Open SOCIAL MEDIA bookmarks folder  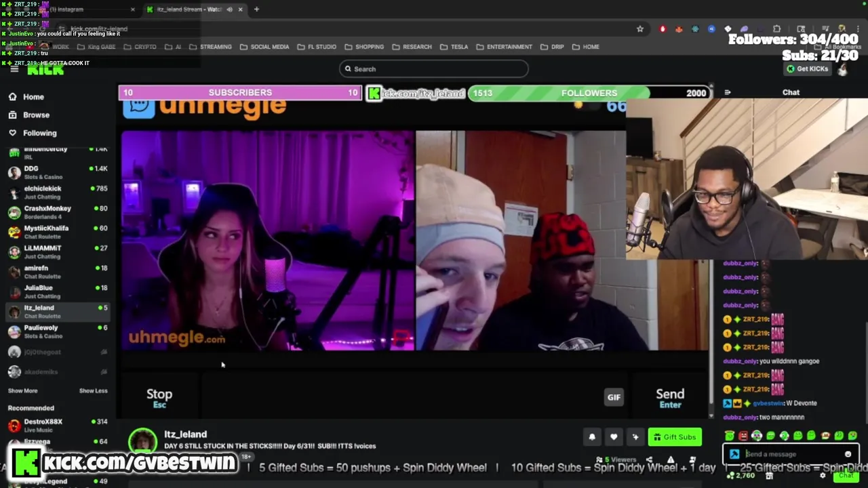[x=264, y=47]
